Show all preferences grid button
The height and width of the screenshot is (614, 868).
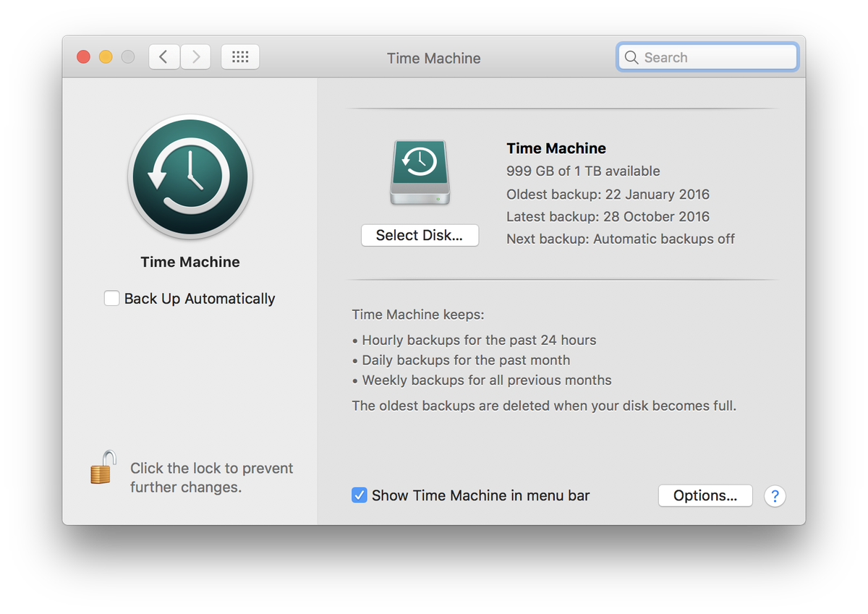click(240, 57)
